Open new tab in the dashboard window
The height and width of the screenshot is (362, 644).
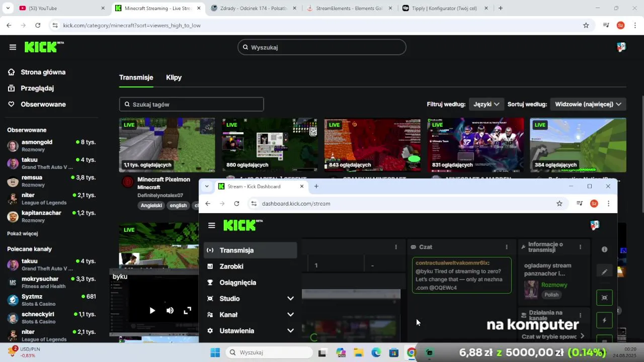[x=316, y=186]
